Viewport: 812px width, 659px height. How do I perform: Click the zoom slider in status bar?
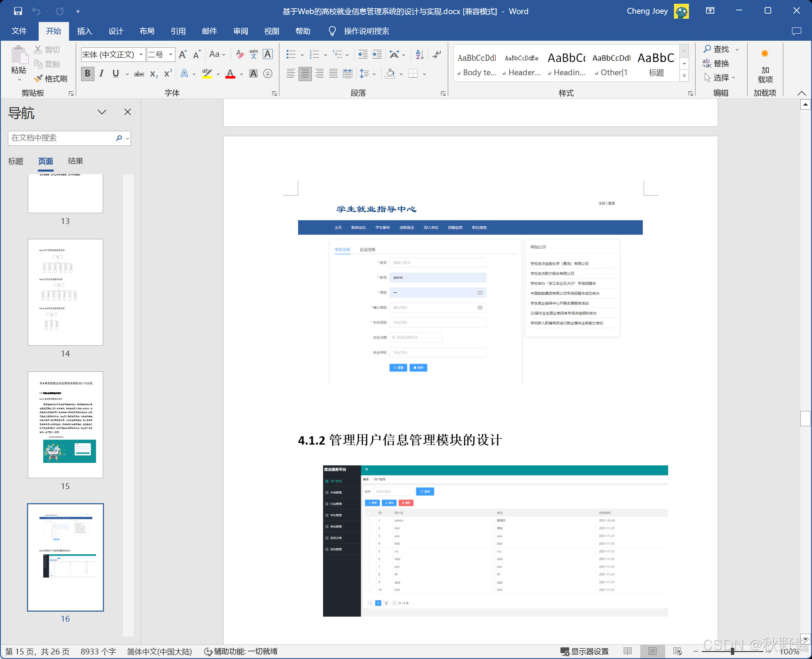732,651
